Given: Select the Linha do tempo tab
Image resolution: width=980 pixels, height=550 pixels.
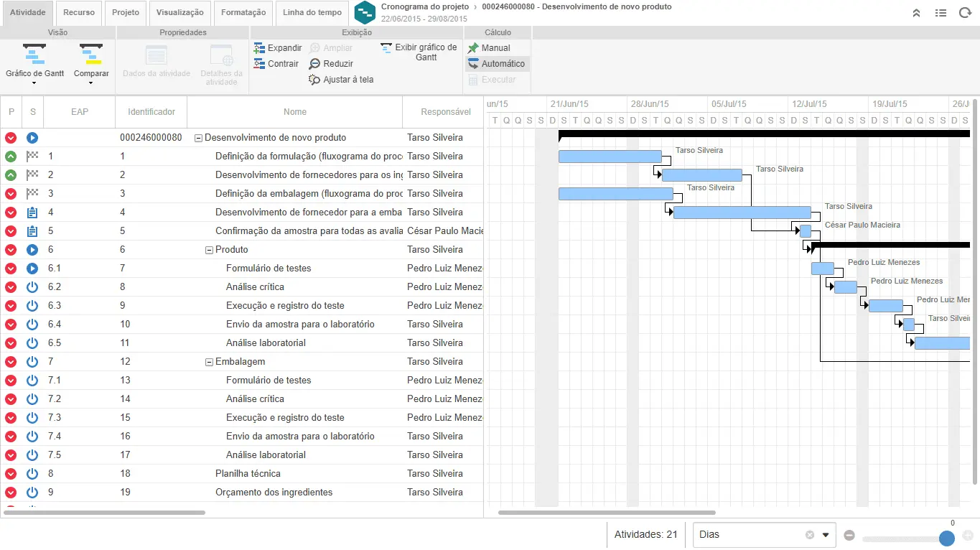Looking at the screenshot, I should coord(312,13).
